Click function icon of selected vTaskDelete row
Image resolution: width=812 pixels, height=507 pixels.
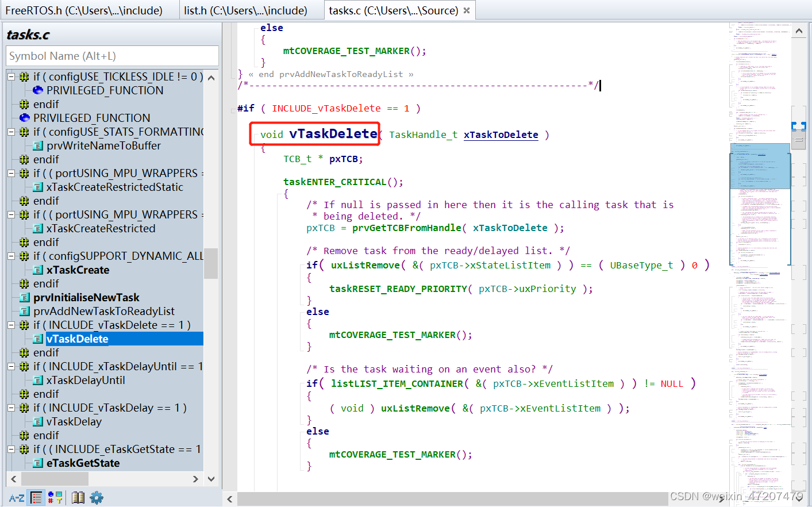pos(38,339)
